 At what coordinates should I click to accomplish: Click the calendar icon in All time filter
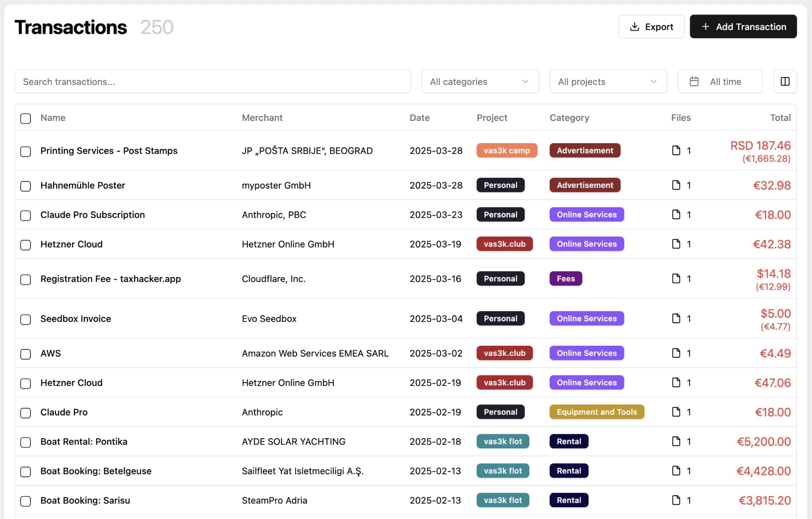tap(694, 82)
